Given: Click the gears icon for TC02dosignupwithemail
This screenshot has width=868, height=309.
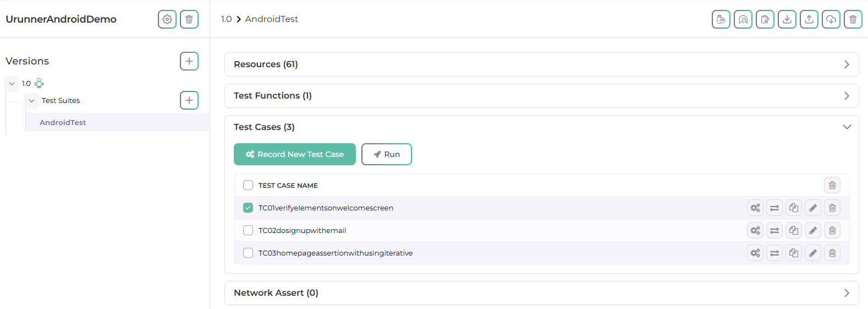Looking at the screenshot, I should point(755,230).
